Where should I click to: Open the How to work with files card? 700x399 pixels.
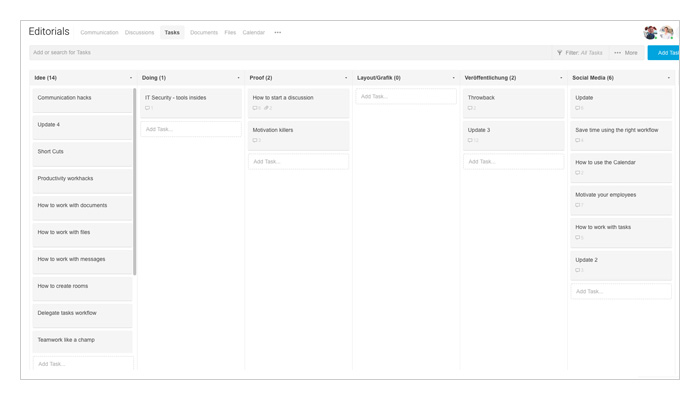[82, 235]
